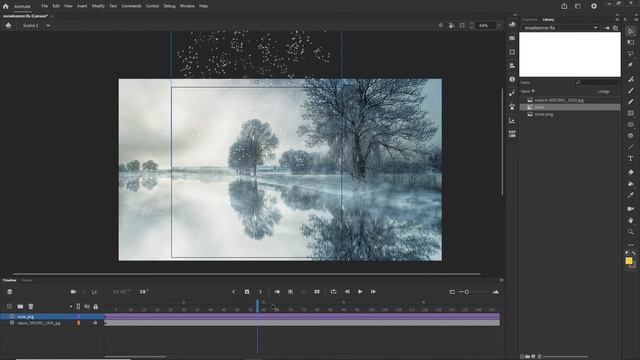
Task: Click the Home icon in the top bar
Action: tap(6, 6)
